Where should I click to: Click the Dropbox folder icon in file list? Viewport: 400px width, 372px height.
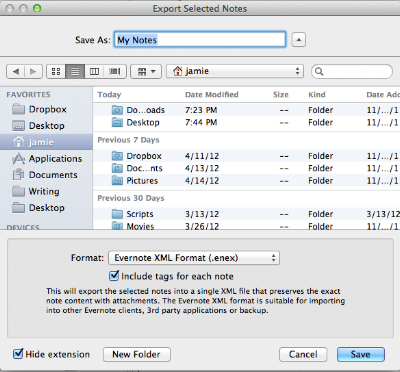coord(117,156)
